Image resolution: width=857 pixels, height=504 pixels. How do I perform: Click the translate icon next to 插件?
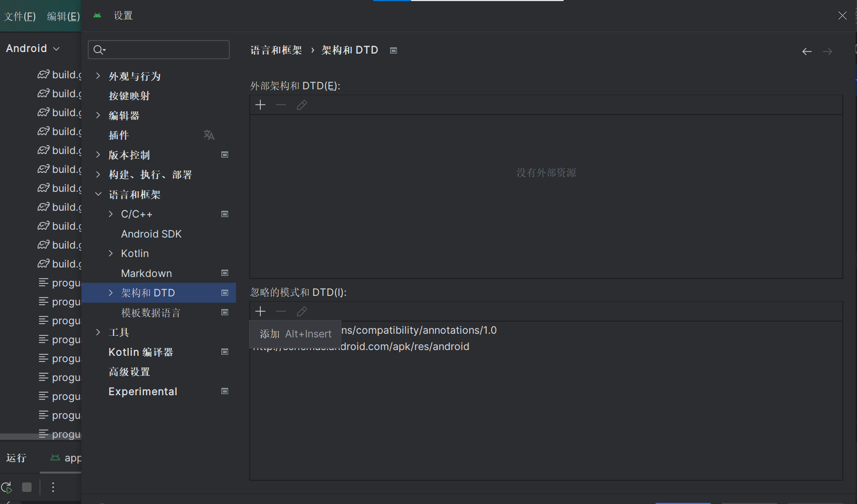pos(209,135)
